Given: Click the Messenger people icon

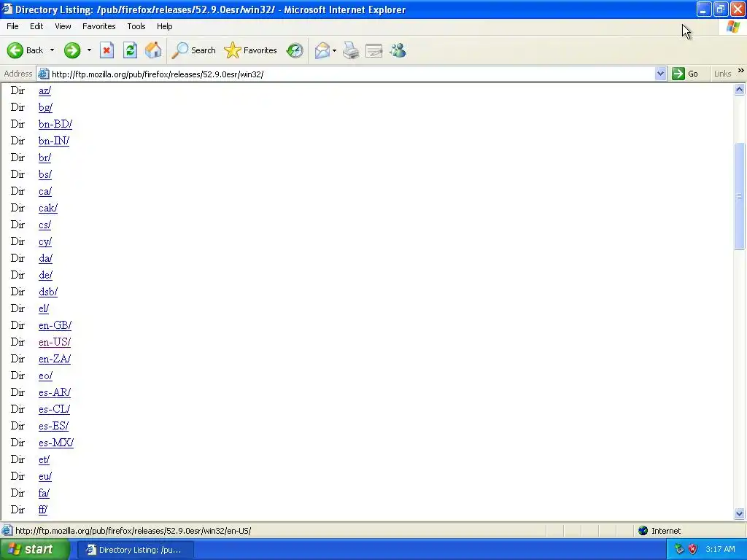Looking at the screenshot, I should (x=398, y=50).
